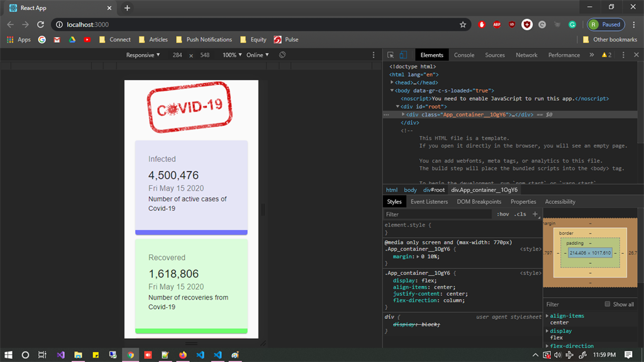The width and height of the screenshot is (644, 362).
Task: Toggle the :hov element state panel
Action: 503,214
